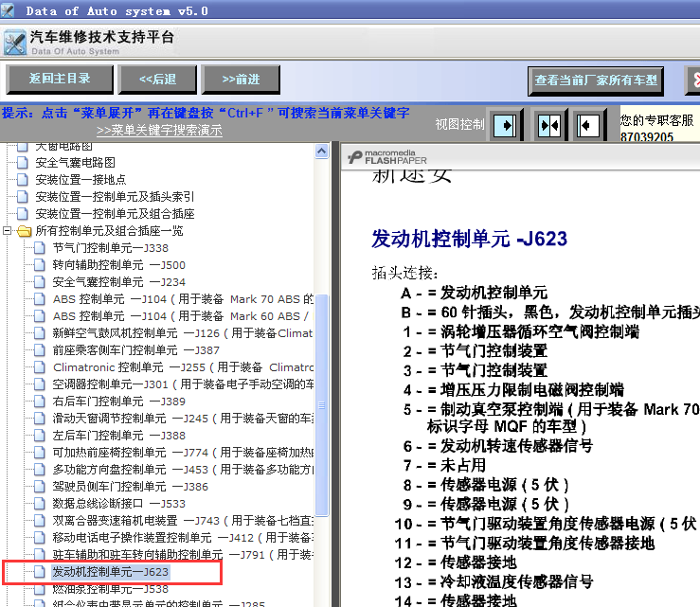The height and width of the screenshot is (607, 700).
Task: Click document icon beside 数据总线诊断接口 —J533
Action: pyautogui.click(x=40, y=504)
